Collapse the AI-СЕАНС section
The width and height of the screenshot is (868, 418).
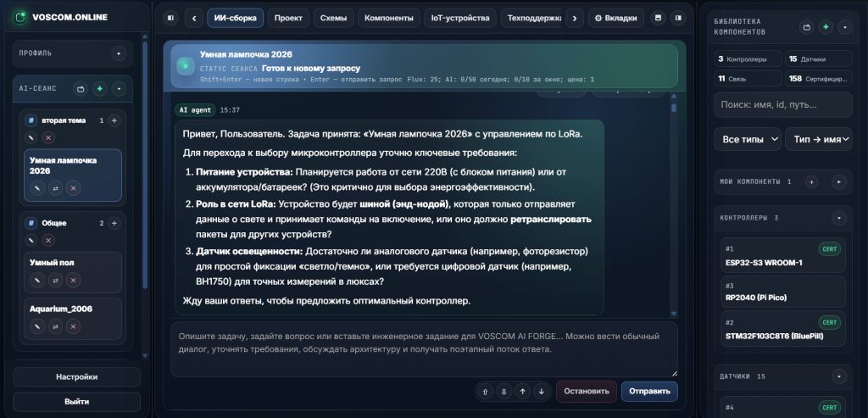point(119,88)
